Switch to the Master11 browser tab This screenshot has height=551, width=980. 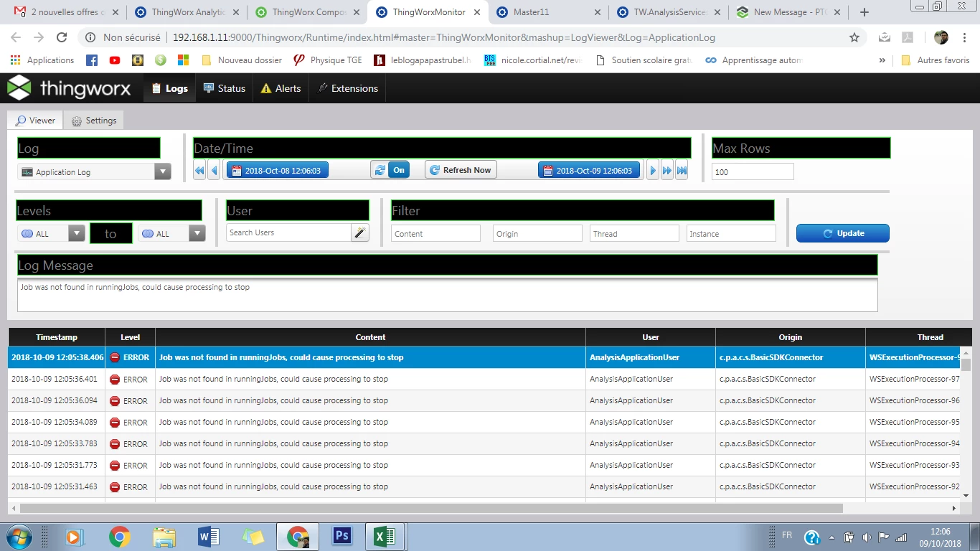[547, 12]
